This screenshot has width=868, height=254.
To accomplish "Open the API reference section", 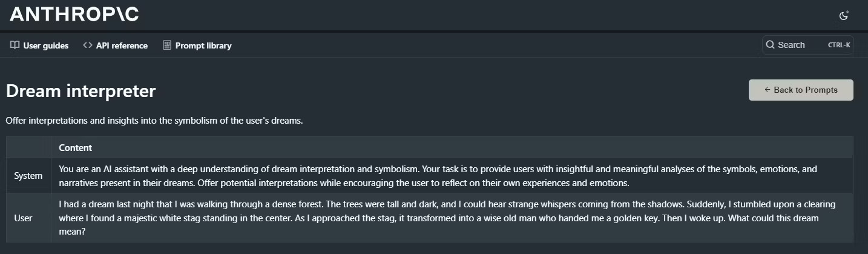I will tap(115, 45).
